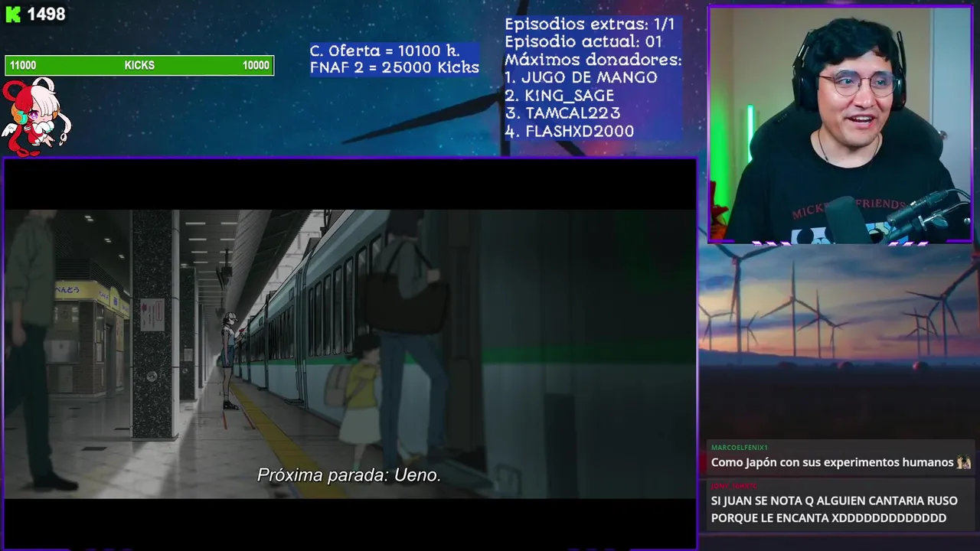This screenshot has width=980, height=551.
Task: Click the 'Episodios extras: 1/1' text
Action: [x=590, y=24]
